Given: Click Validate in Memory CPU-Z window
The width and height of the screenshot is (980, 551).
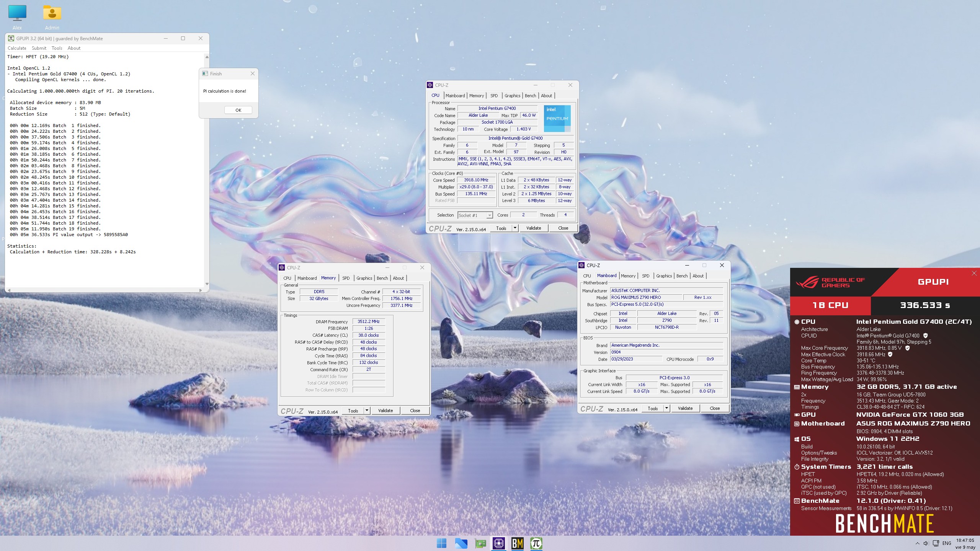Looking at the screenshot, I should (385, 411).
